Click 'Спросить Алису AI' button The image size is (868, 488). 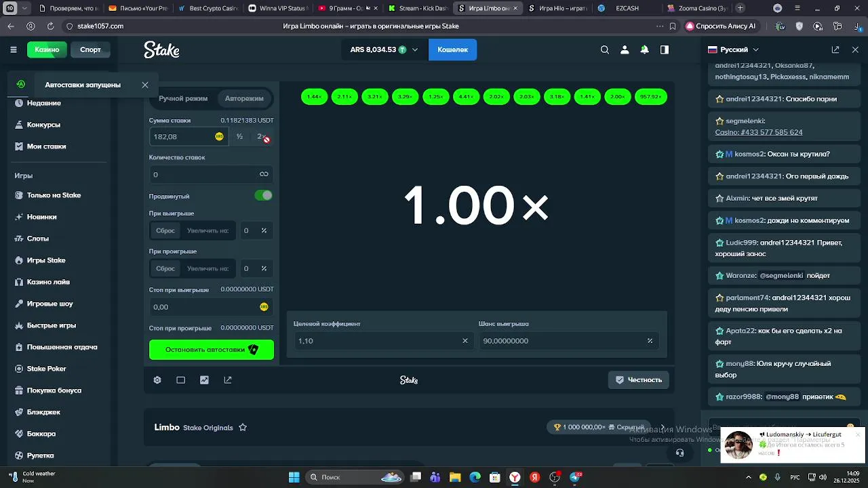pos(721,26)
